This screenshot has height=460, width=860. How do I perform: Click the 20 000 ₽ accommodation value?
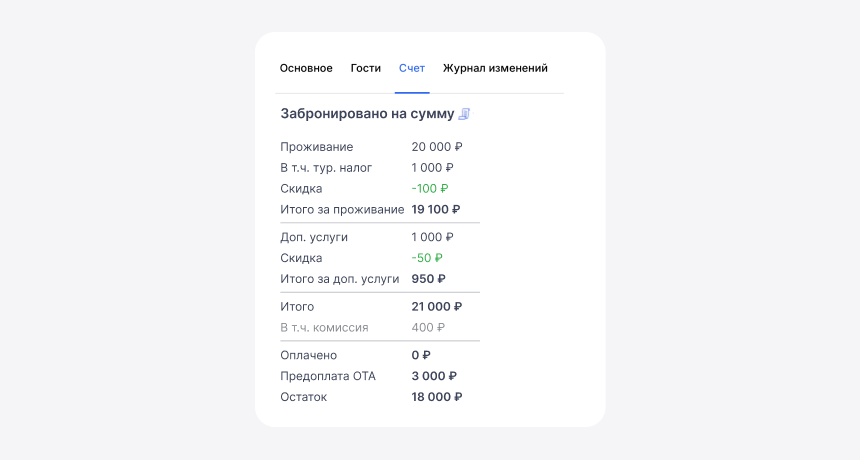[437, 147]
